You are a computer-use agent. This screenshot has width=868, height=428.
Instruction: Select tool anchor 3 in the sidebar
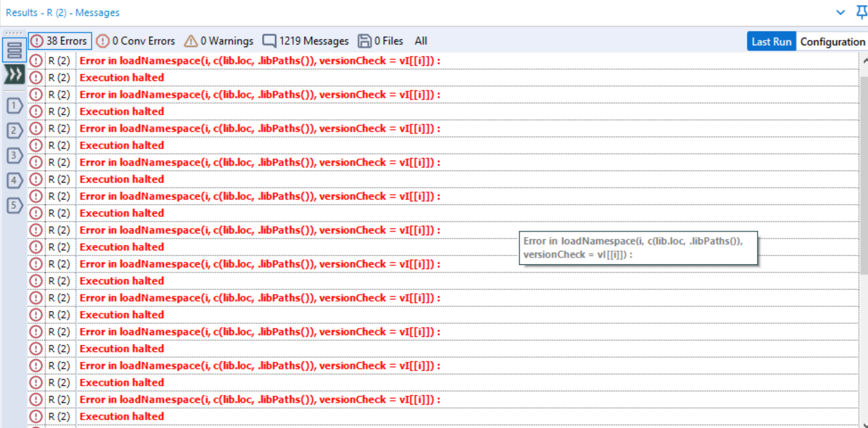tap(13, 155)
